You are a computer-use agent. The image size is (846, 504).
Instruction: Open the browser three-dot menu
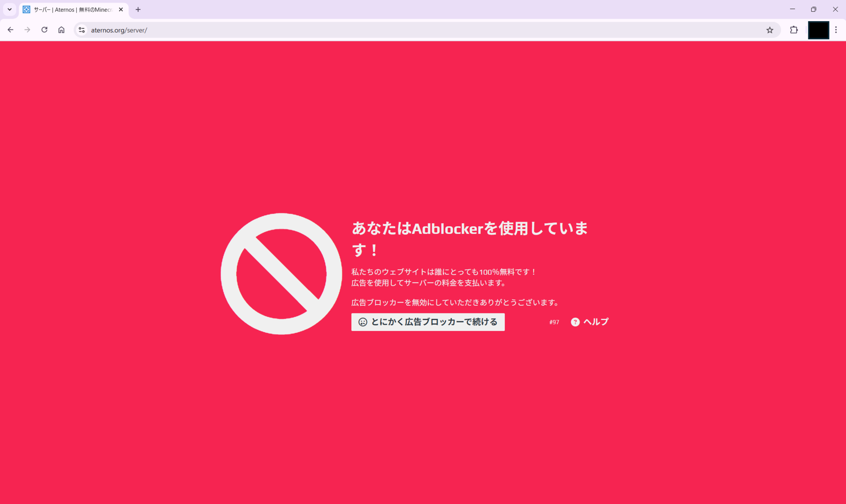pos(836,30)
